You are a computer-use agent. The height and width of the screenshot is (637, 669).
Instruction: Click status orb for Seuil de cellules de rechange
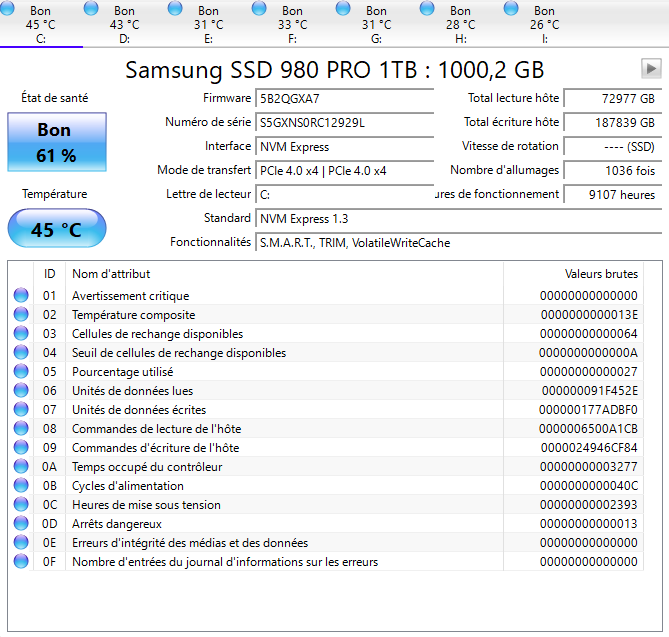[21, 352]
